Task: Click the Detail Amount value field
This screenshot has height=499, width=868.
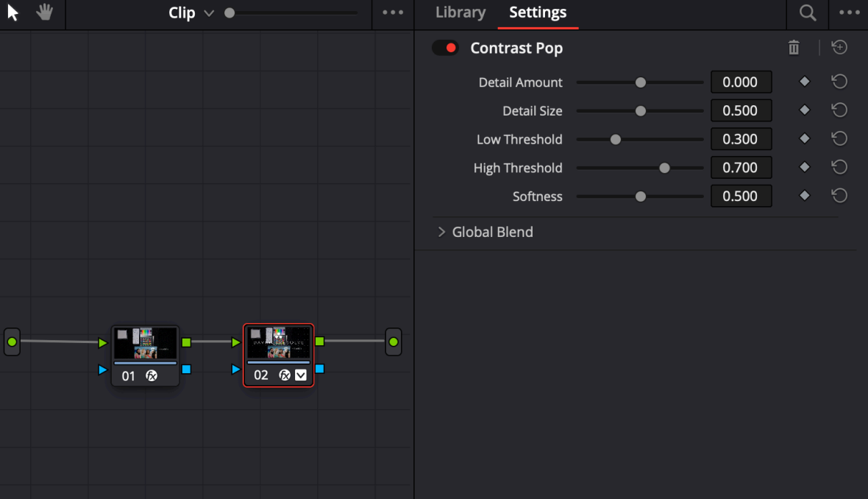Action: click(x=741, y=82)
